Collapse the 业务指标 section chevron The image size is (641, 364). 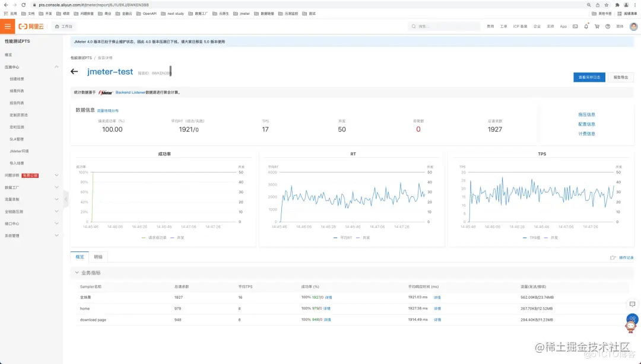point(77,273)
